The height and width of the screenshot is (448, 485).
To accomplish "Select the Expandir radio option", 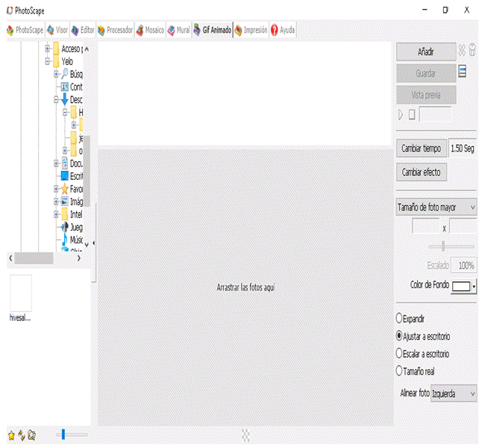I will click(x=410, y=319).
